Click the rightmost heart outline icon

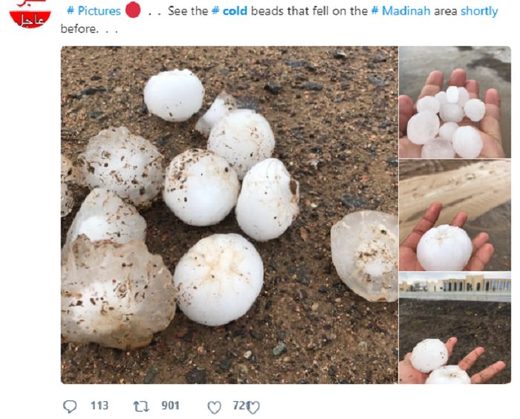pos(253,407)
